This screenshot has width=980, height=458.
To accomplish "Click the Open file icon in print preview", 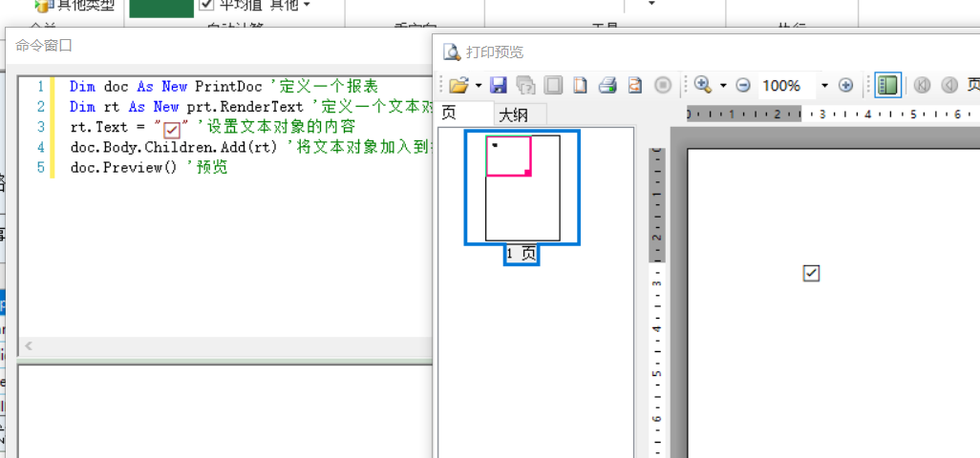I will tap(458, 86).
